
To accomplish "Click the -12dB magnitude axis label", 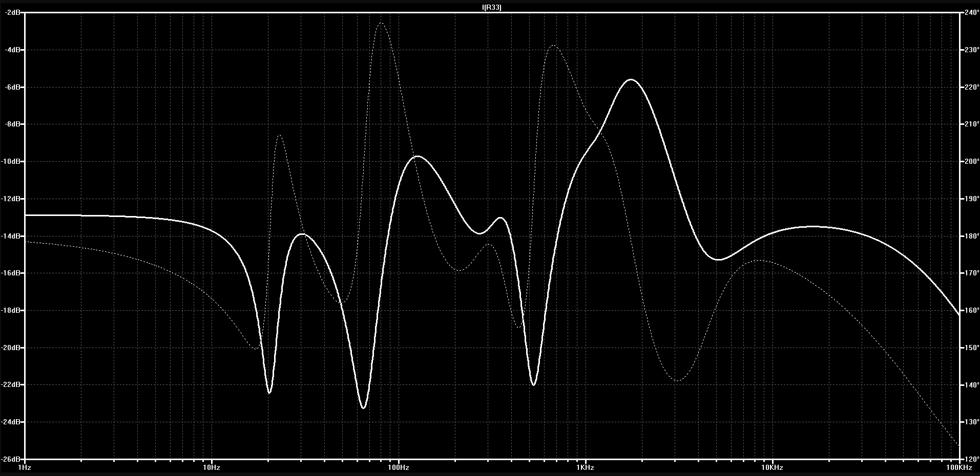I will pyautogui.click(x=11, y=199).
